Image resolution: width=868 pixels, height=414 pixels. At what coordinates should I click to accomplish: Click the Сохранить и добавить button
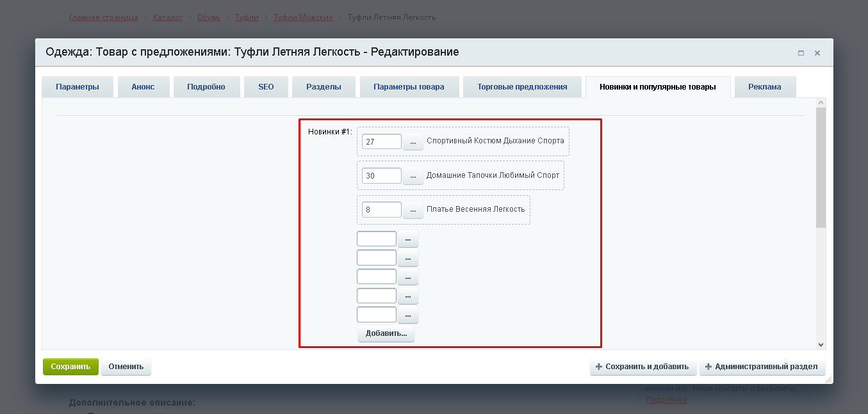pyautogui.click(x=643, y=367)
